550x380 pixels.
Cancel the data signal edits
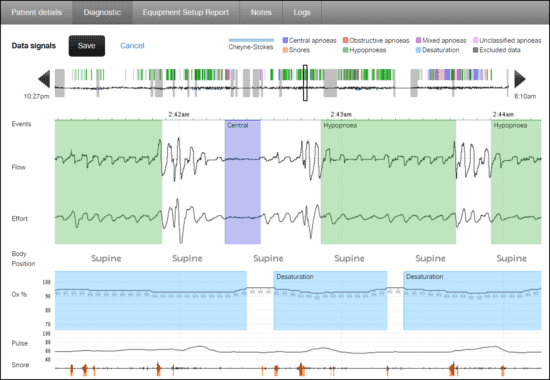coord(132,46)
